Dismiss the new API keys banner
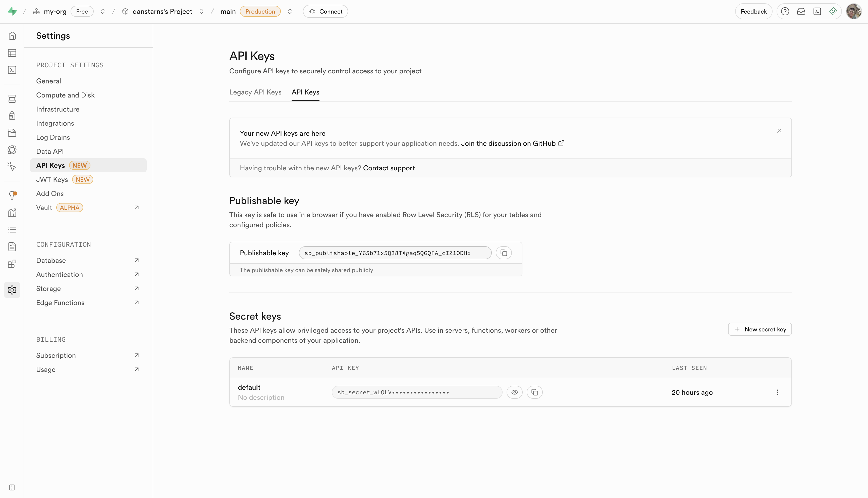 pyautogui.click(x=779, y=130)
